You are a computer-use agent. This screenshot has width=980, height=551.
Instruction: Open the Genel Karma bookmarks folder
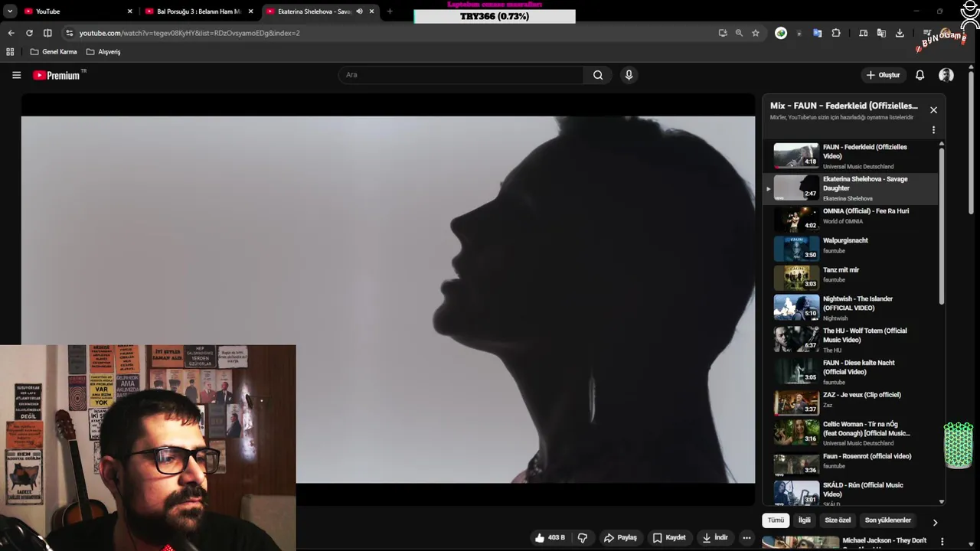(x=54, y=52)
